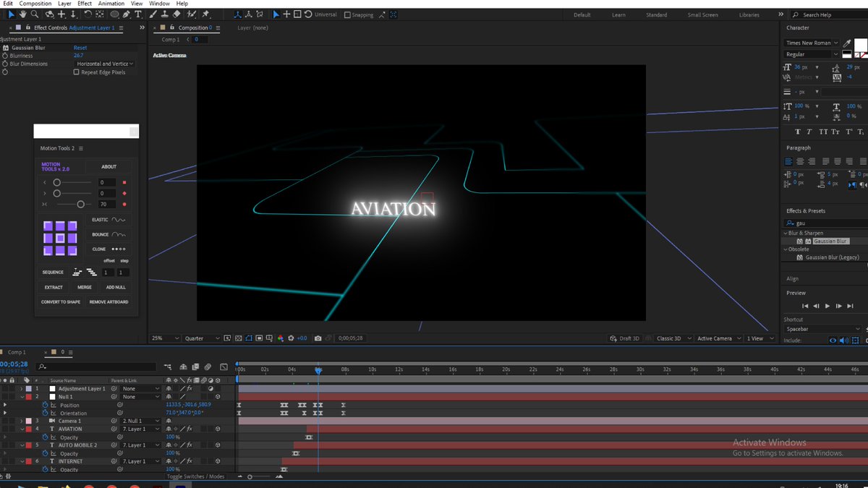Click Reset for Gaussian Blur
868x488 pixels.
pyautogui.click(x=80, y=48)
